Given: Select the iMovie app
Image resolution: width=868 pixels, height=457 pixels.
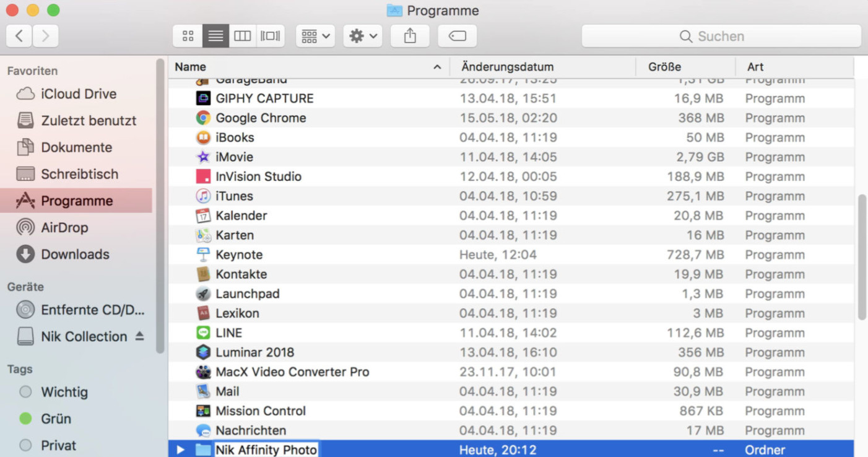Looking at the screenshot, I should coord(511,157).
